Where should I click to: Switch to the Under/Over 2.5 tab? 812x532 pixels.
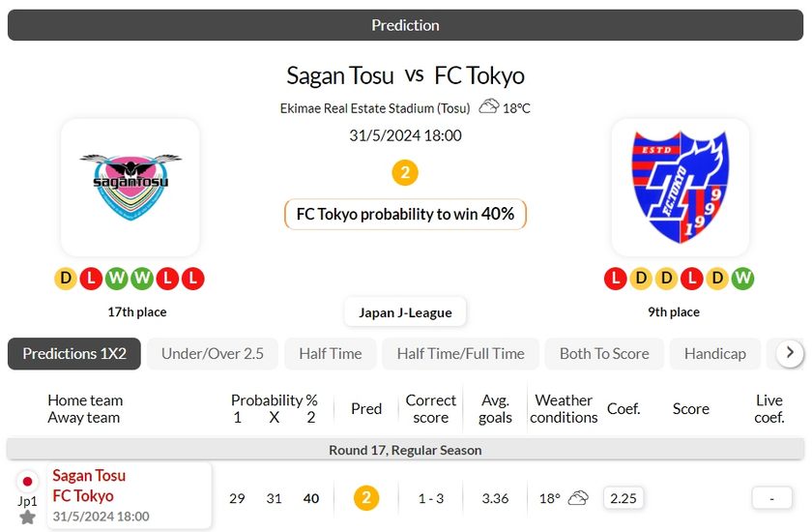213,354
